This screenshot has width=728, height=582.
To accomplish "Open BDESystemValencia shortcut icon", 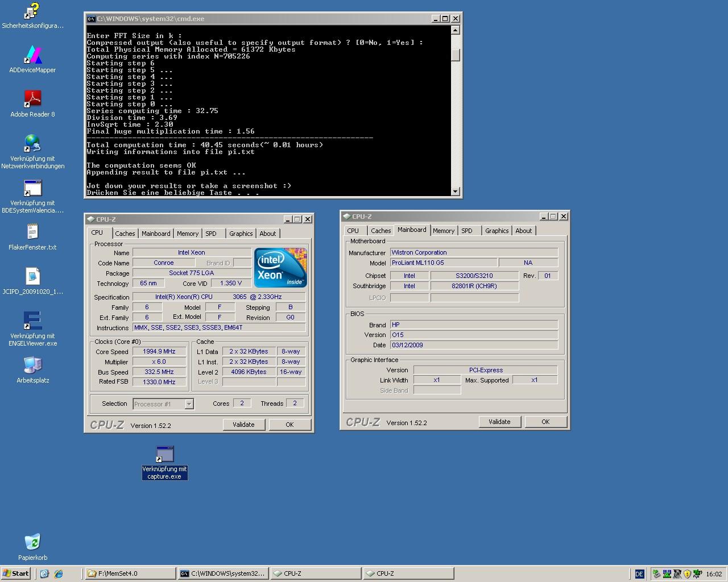I will [32, 188].
